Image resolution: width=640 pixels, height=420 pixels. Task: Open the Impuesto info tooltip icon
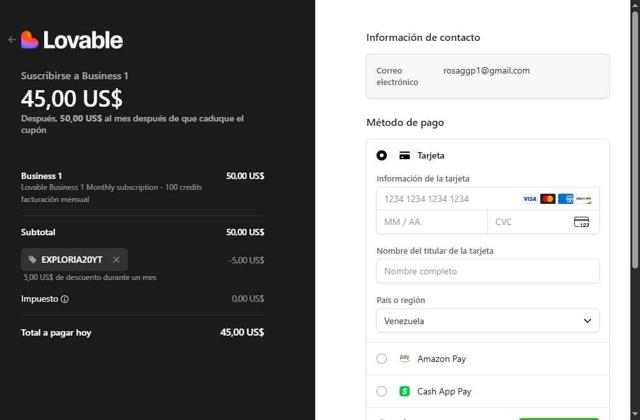pyautogui.click(x=64, y=299)
